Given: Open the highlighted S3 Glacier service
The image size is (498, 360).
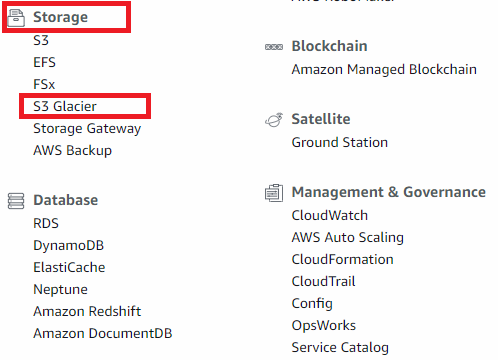Looking at the screenshot, I should pyautogui.click(x=65, y=106).
